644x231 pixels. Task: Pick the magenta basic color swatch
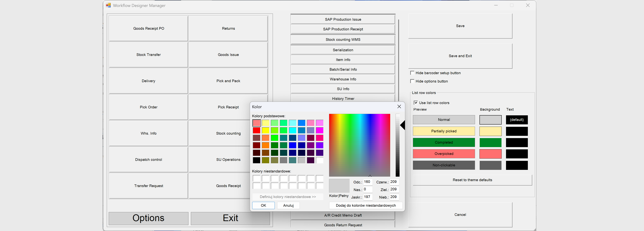[x=319, y=130]
